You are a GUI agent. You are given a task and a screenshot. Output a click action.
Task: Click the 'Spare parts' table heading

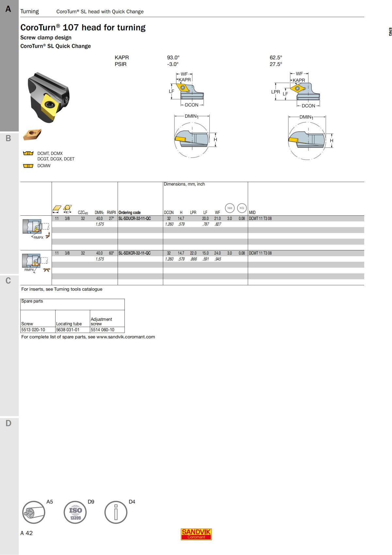click(32, 301)
